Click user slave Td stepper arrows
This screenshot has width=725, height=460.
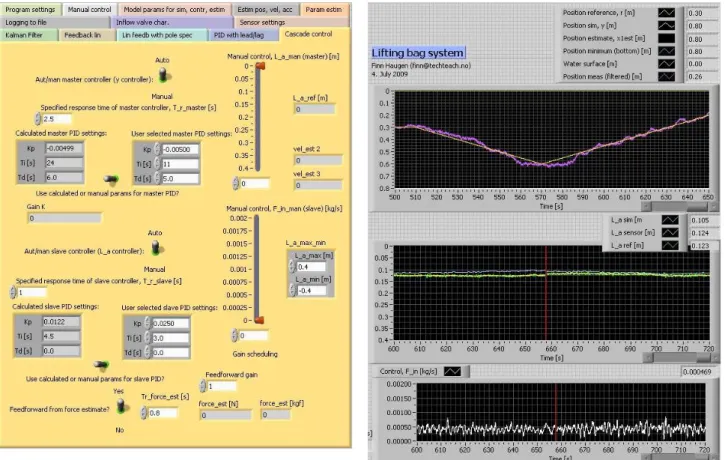coord(147,352)
